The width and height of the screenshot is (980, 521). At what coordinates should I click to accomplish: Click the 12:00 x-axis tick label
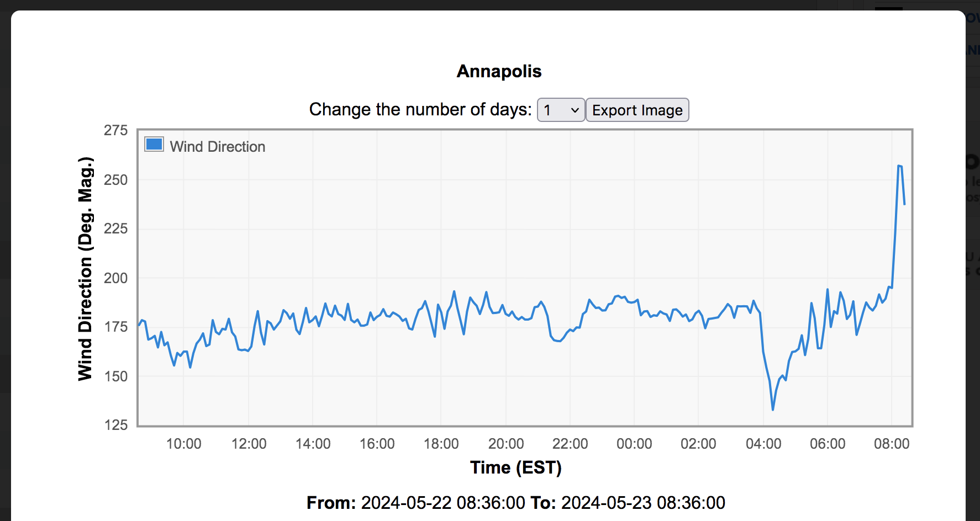pyautogui.click(x=249, y=444)
